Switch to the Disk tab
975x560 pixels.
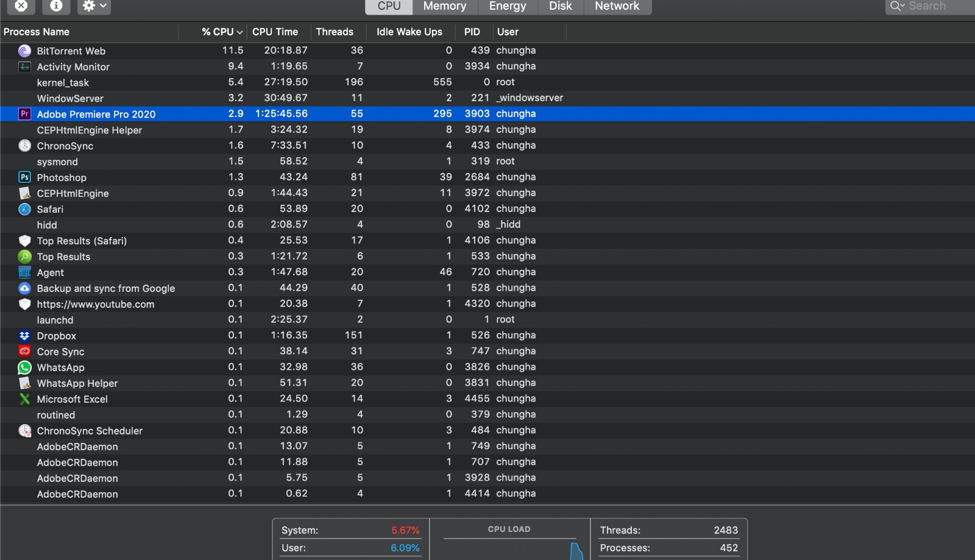(x=561, y=6)
